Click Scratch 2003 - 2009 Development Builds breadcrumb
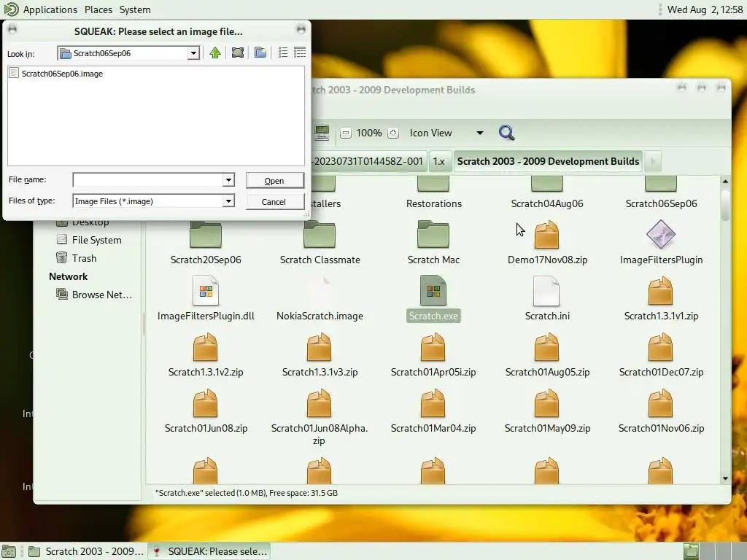This screenshot has width=747, height=560. [x=548, y=161]
